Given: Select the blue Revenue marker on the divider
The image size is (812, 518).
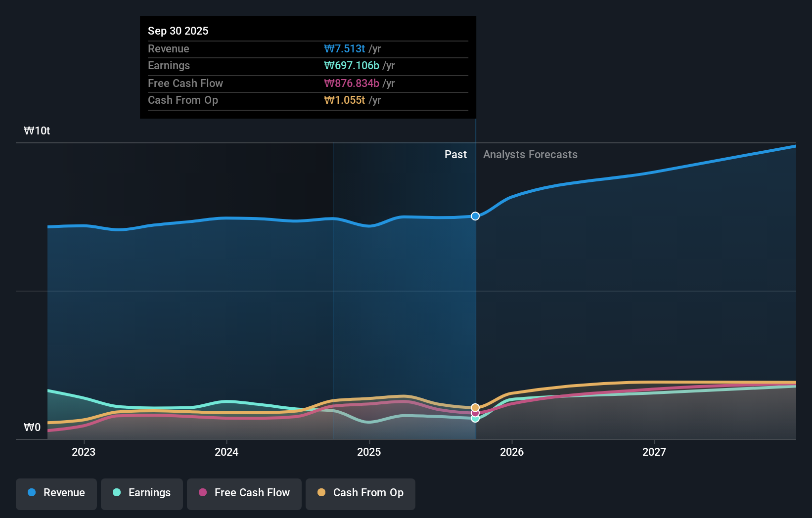Looking at the screenshot, I should (475, 216).
